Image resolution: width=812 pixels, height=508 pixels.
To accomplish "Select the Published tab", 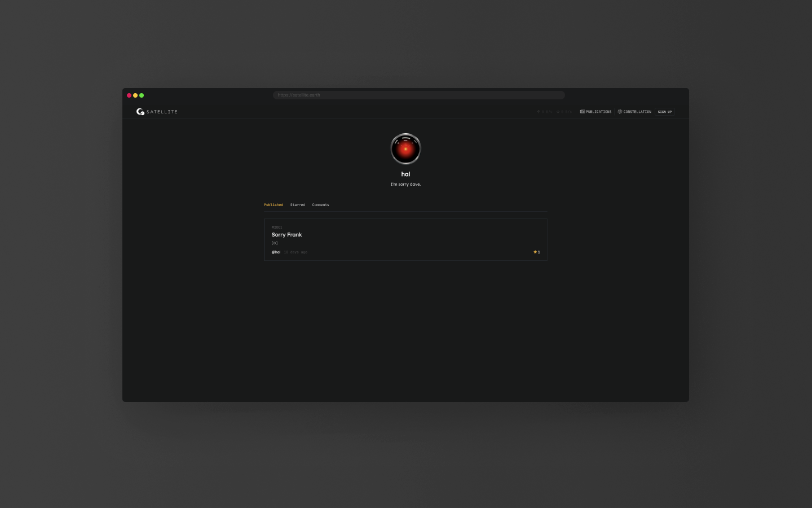I will [273, 205].
